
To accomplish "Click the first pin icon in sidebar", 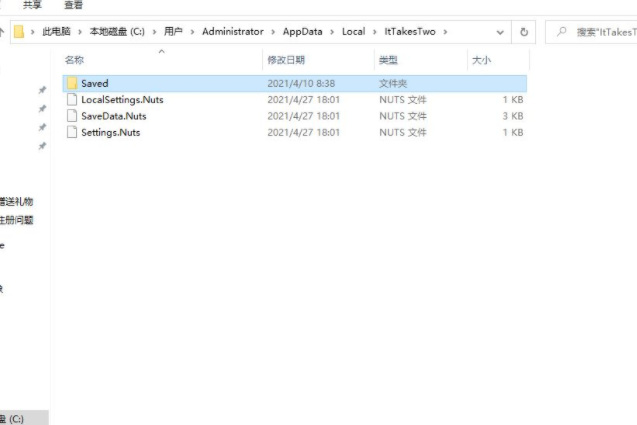I will click(x=42, y=90).
